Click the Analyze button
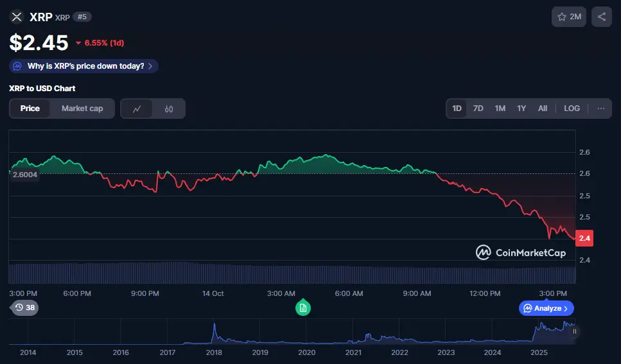 pos(546,308)
